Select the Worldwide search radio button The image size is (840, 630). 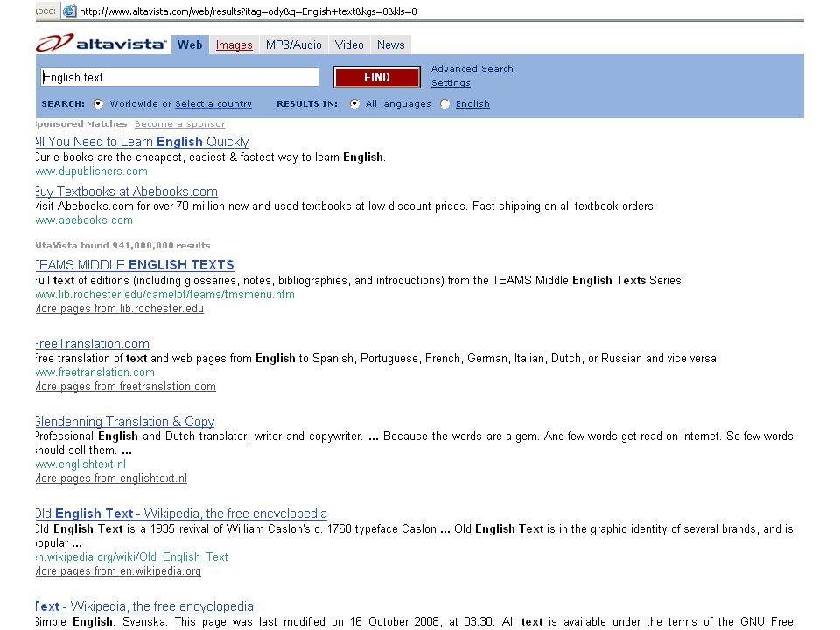tap(98, 103)
